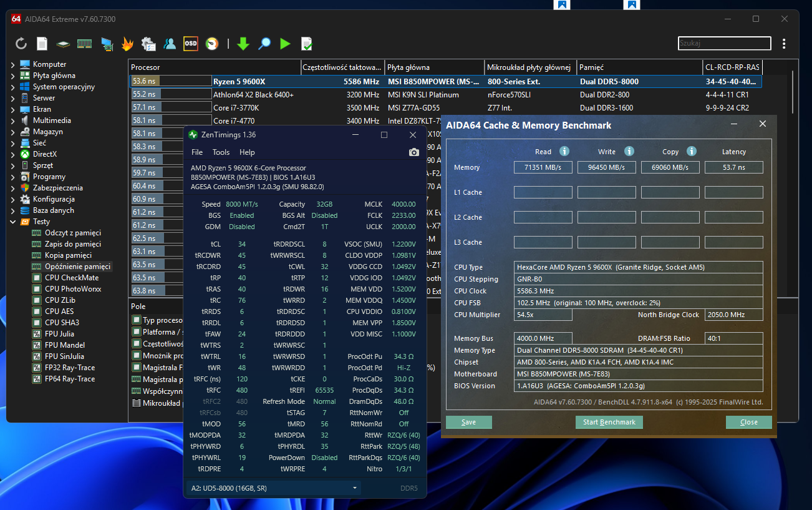The image size is (812, 510).
Task: Open the Preferences gear icon in toolbar
Action: tap(148, 44)
